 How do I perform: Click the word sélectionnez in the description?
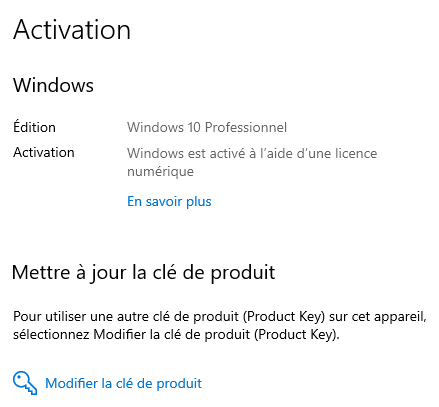(x=51, y=334)
